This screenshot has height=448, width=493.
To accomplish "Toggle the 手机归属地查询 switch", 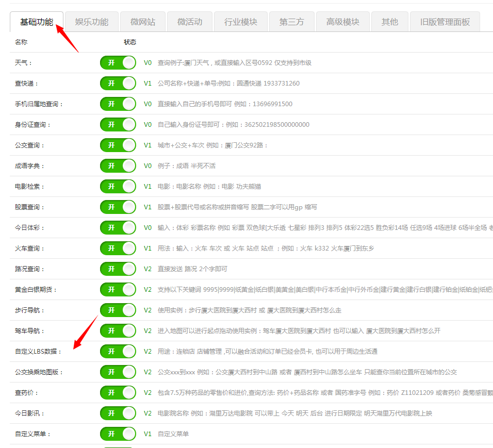I will coord(118,104).
